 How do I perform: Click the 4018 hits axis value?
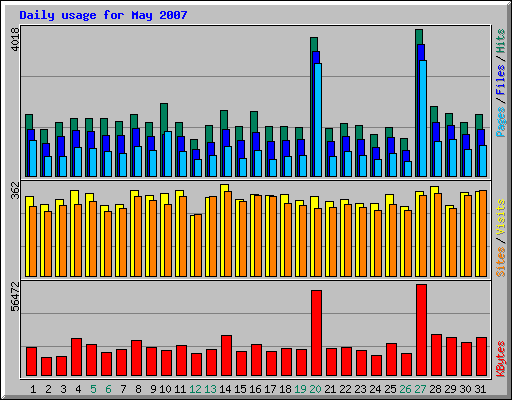[15, 39]
